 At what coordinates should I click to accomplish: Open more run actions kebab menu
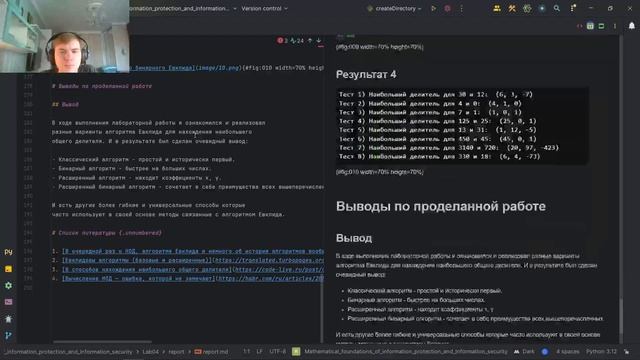tap(462, 9)
